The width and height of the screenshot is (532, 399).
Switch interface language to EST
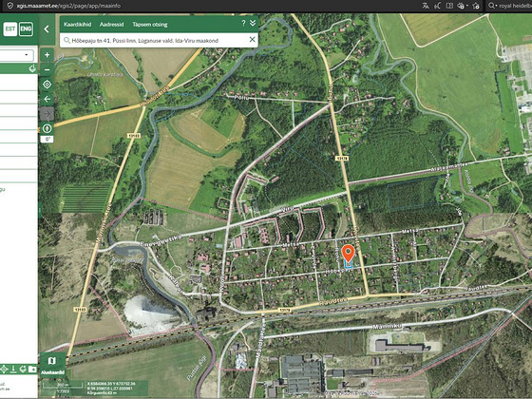[x=9, y=28]
